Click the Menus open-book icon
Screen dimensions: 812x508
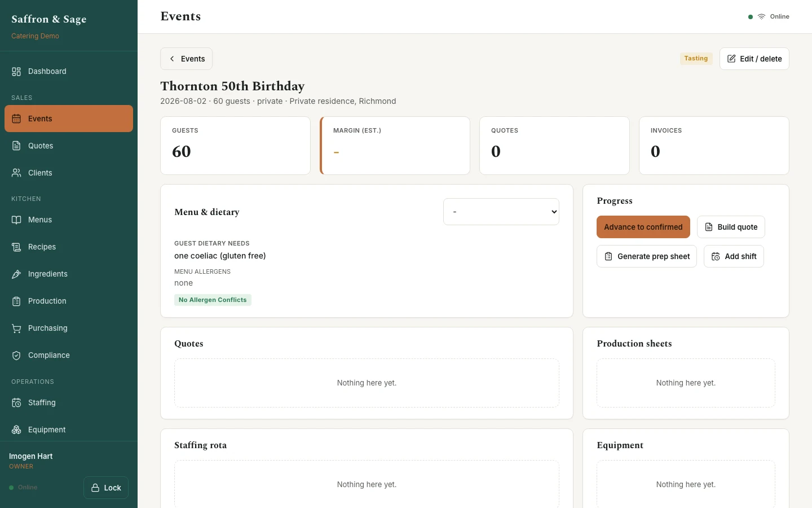point(16,220)
